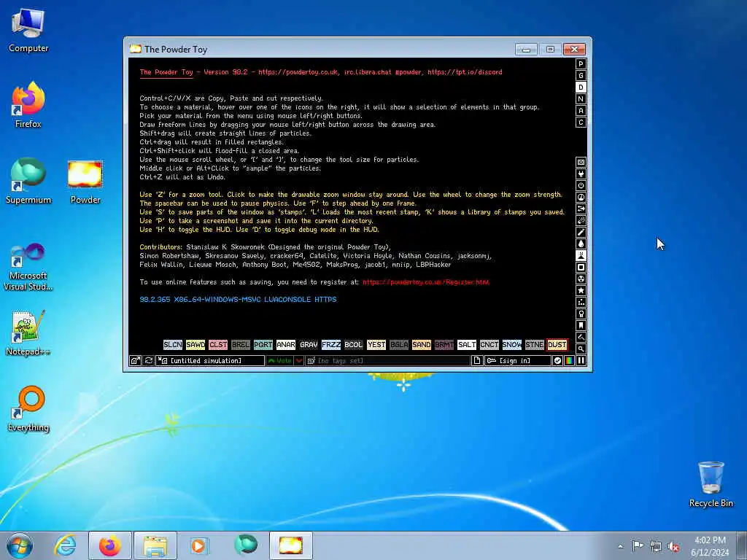Select the PQRT element
The image size is (747, 560).
[263, 345]
